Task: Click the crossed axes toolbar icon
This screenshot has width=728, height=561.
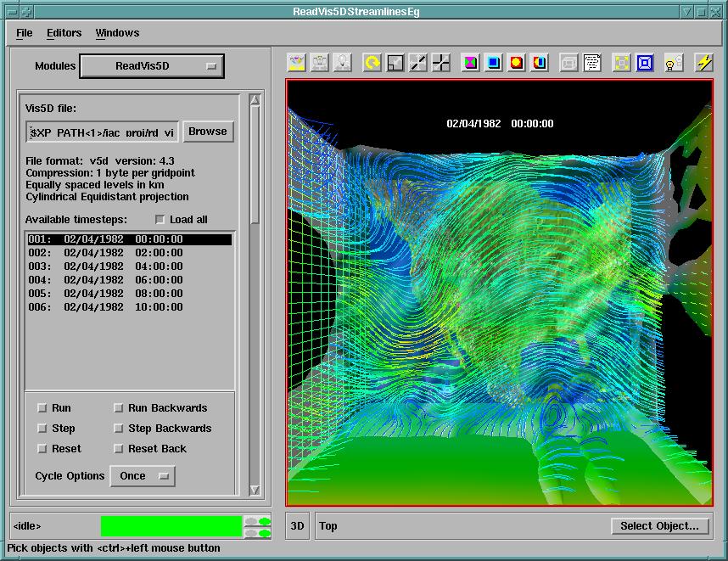Action: pos(441,63)
